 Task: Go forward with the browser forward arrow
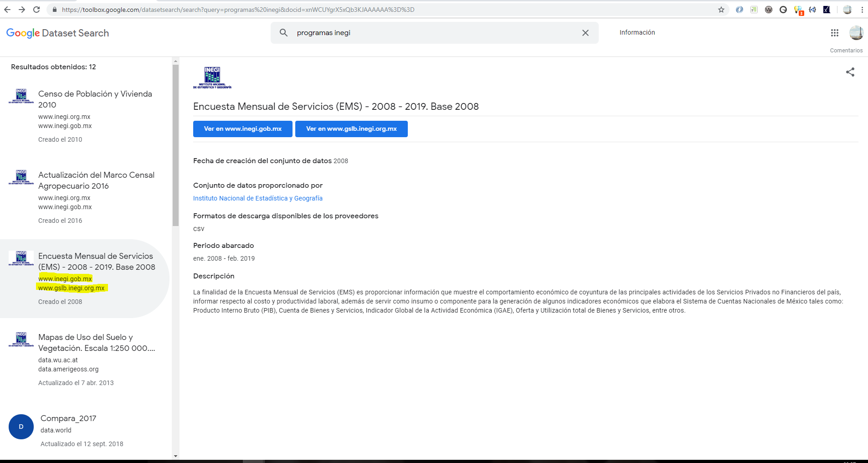click(22, 10)
